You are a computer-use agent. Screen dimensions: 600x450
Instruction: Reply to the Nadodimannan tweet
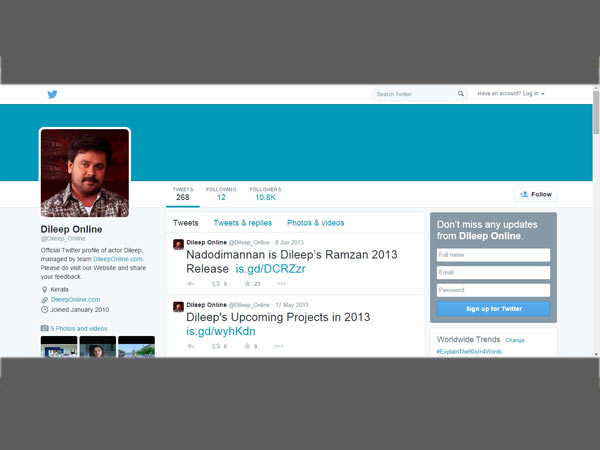[191, 284]
